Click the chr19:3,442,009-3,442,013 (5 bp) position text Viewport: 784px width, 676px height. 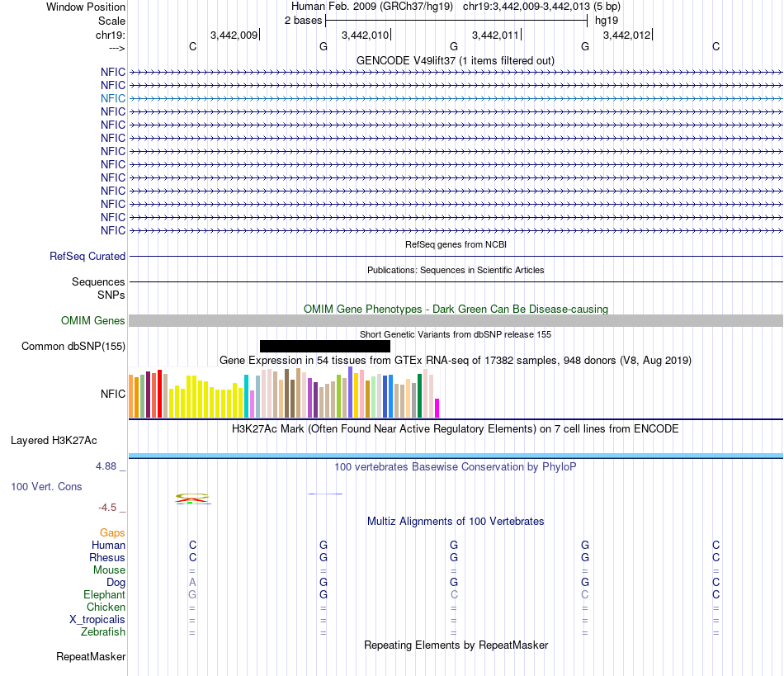point(541,7)
